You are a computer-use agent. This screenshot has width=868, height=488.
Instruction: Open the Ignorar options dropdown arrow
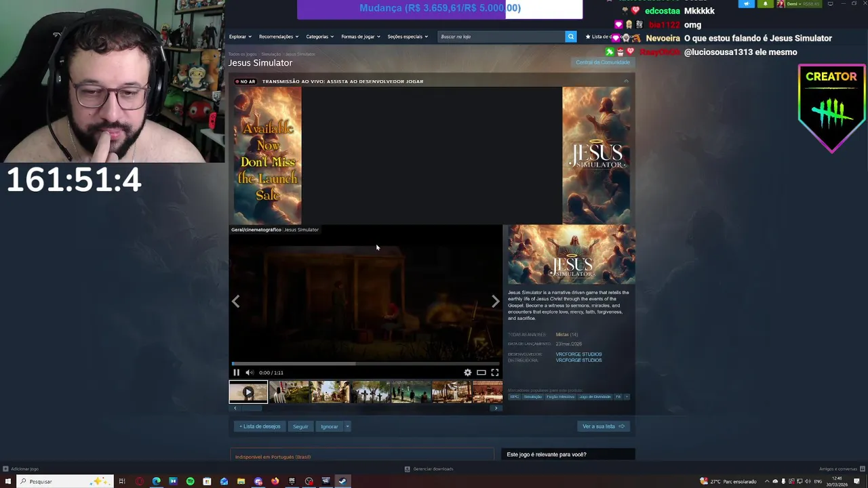point(347,426)
